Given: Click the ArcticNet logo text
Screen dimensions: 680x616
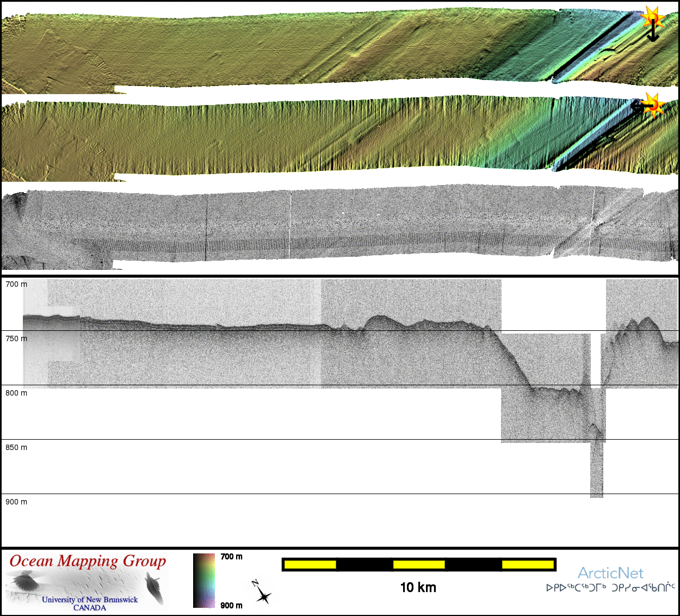Looking at the screenshot, I should click(x=610, y=573).
